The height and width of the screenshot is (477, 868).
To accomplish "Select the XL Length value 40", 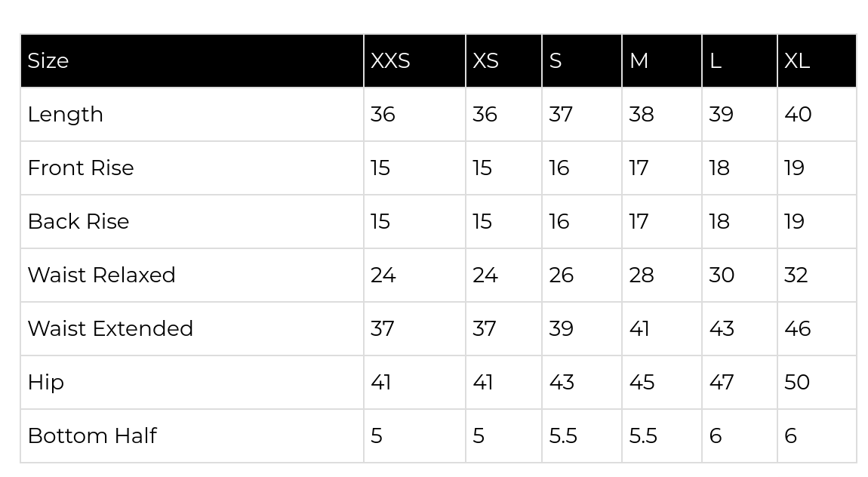I will pos(798,115).
